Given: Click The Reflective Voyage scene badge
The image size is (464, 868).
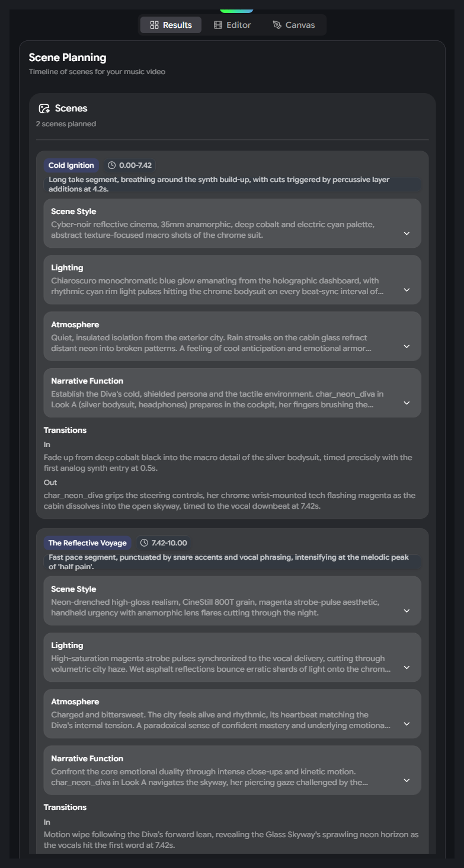Looking at the screenshot, I should (x=88, y=543).
